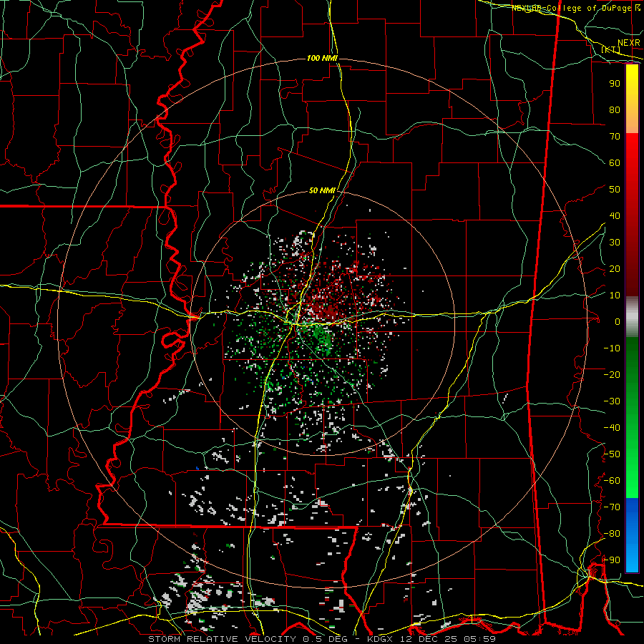Select the 90 value on velocity scale

coord(615,84)
